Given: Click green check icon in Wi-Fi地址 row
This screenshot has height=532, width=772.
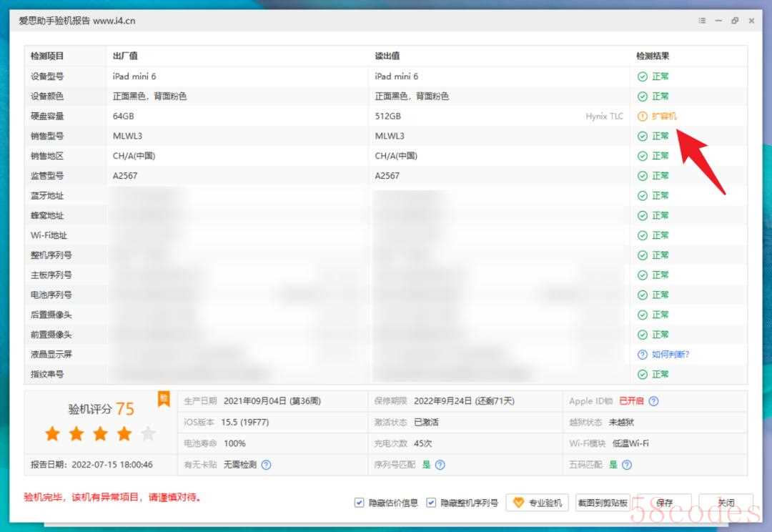Looking at the screenshot, I should point(643,235).
